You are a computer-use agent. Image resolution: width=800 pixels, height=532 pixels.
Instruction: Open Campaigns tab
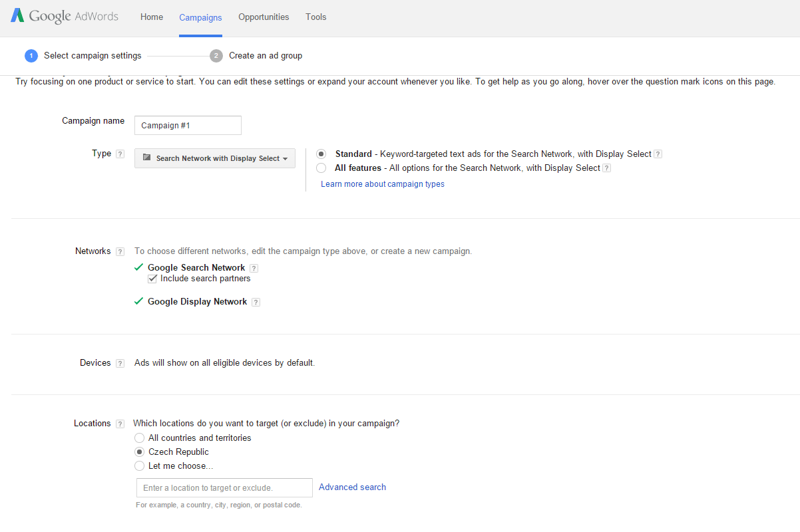pos(200,18)
